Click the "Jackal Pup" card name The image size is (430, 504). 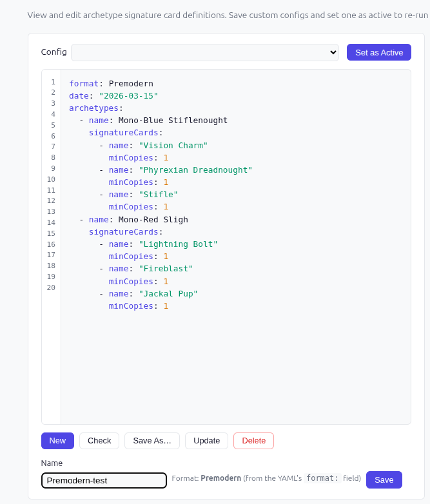click(168, 294)
